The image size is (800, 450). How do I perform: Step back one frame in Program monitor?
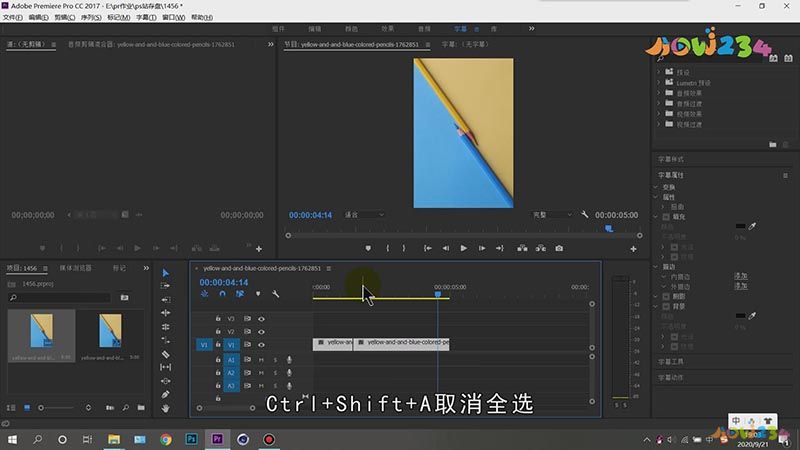(x=445, y=248)
